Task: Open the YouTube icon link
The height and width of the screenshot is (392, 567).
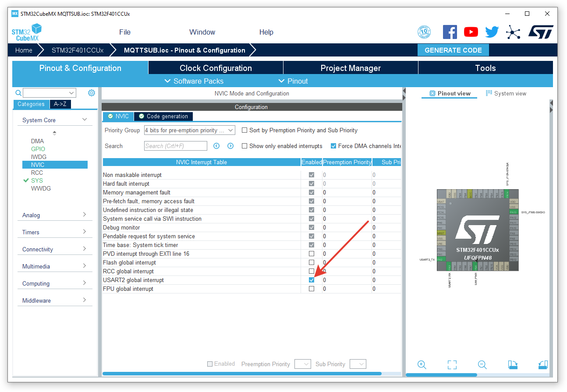Action: point(471,32)
